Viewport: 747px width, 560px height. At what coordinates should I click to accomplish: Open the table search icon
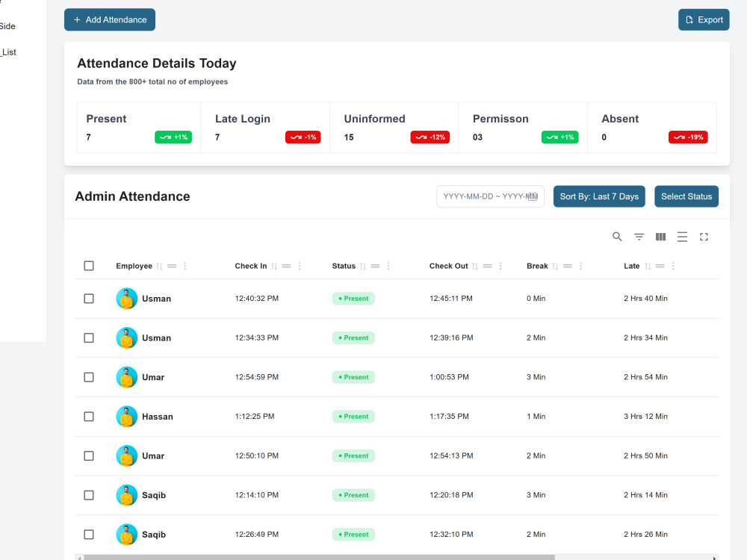(x=617, y=237)
